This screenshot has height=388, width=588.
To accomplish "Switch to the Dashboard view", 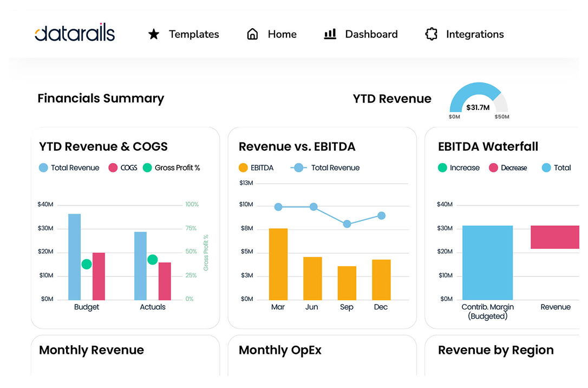I will pyautogui.click(x=371, y=34).
